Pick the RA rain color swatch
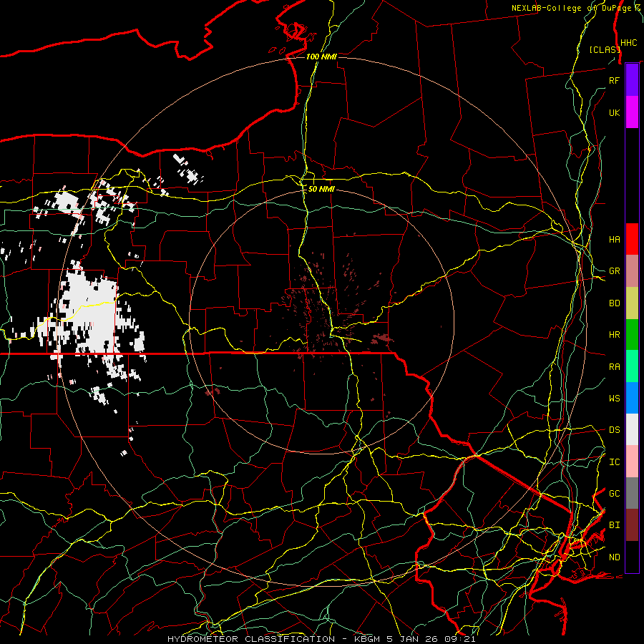Viewport: 644px width, 644px height. point(632,366)
